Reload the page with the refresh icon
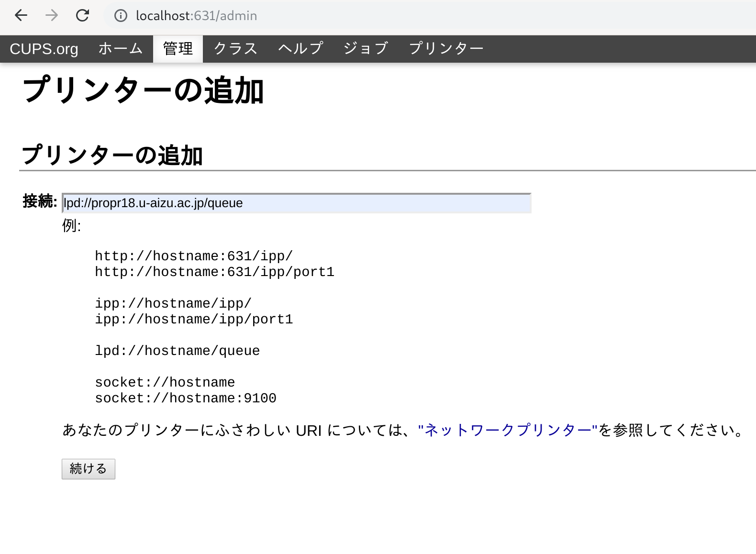Screen dimensions: 756x554 [82, 16]
